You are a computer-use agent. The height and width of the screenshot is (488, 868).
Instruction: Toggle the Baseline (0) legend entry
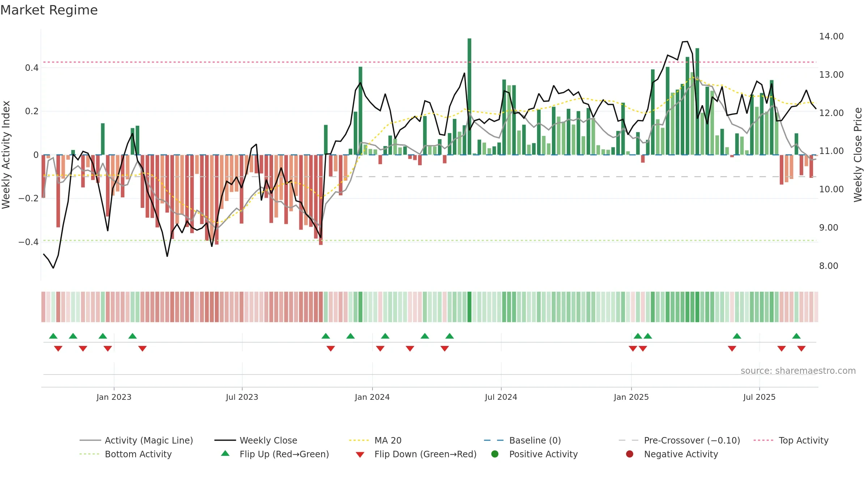click(522, 440)
